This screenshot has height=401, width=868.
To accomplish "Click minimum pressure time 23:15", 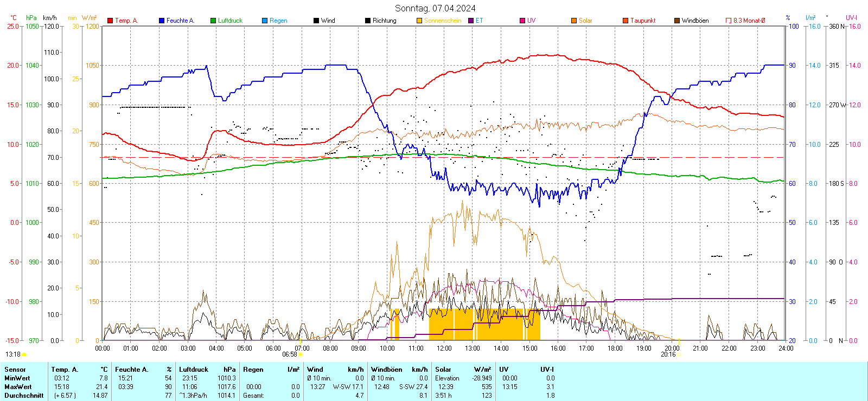I will pyautogui.click(x=190, y=378).
